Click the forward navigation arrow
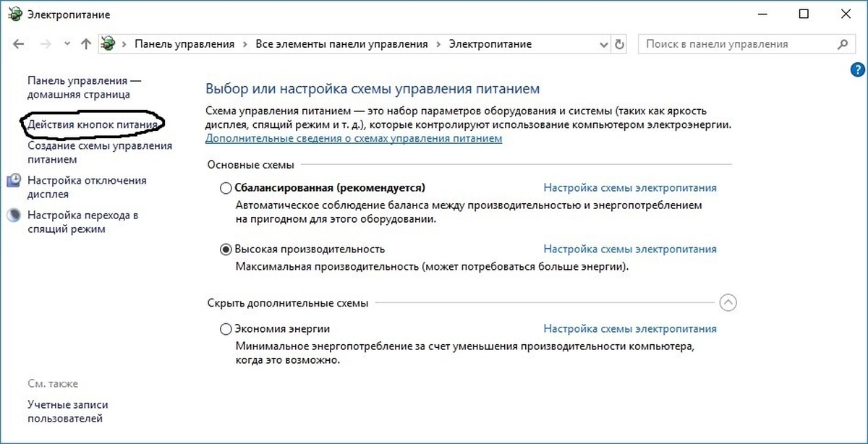 [43, 43]
